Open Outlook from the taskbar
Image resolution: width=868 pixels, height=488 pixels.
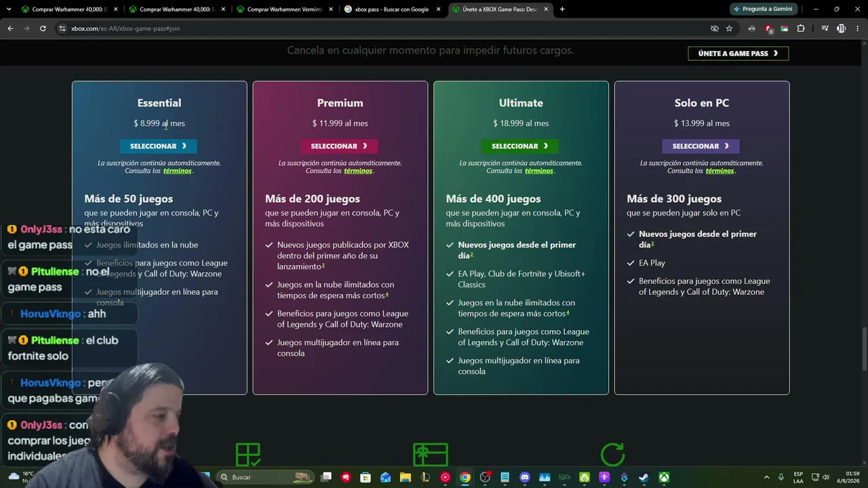385,477
